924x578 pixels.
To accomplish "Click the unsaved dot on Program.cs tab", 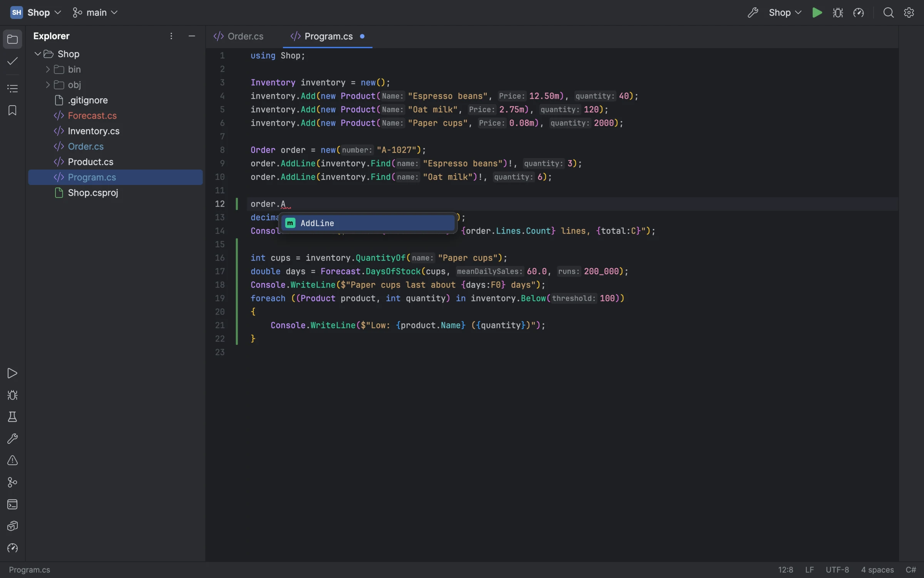I will coord(362,36).
